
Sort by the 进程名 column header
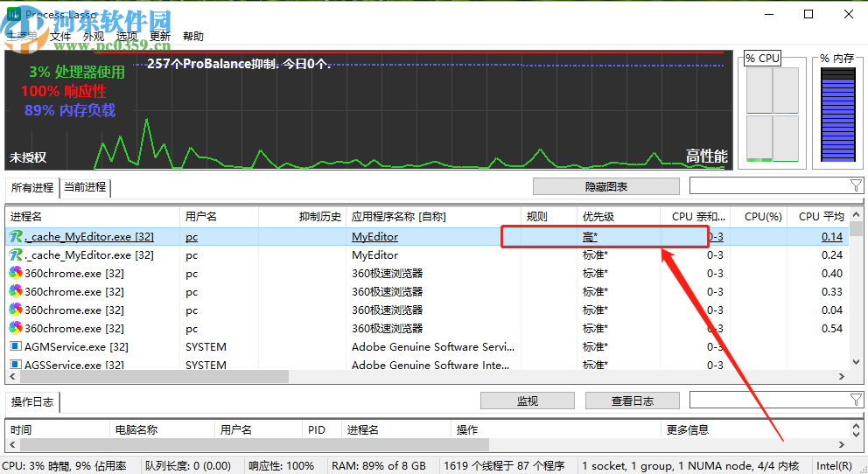click(93, 216)
